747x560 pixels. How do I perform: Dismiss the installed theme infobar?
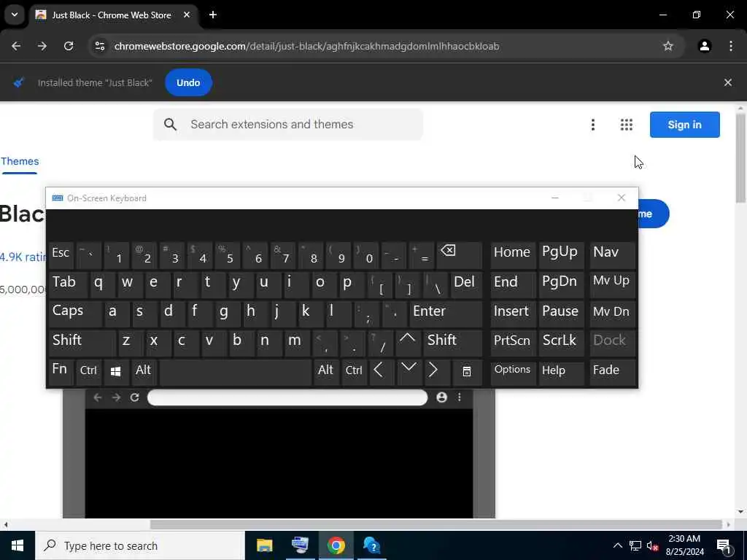tap(727, 82)
